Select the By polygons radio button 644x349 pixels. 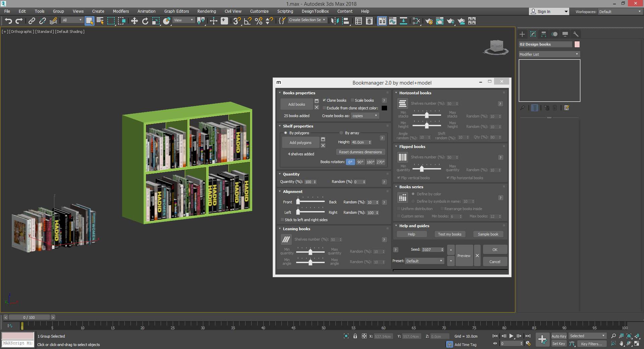pyautogui.click(x=286, y=133)
